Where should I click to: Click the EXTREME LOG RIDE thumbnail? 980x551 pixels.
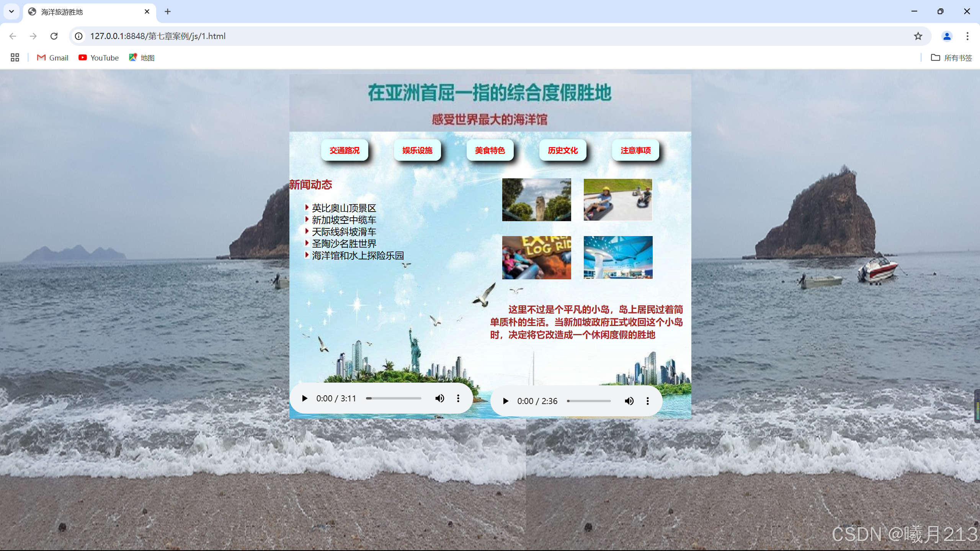click(x=536, y=258)
